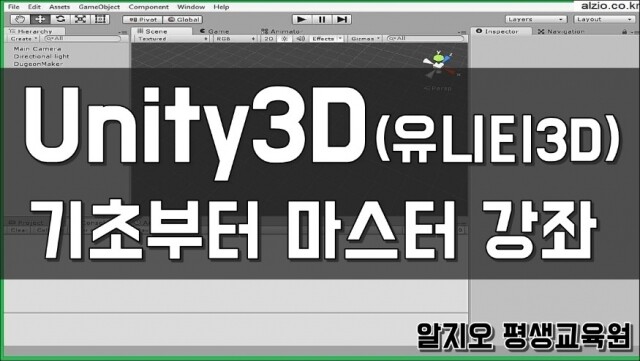Click the Step frame button
The image size is (640, 361).
click(x=342, y=19)
